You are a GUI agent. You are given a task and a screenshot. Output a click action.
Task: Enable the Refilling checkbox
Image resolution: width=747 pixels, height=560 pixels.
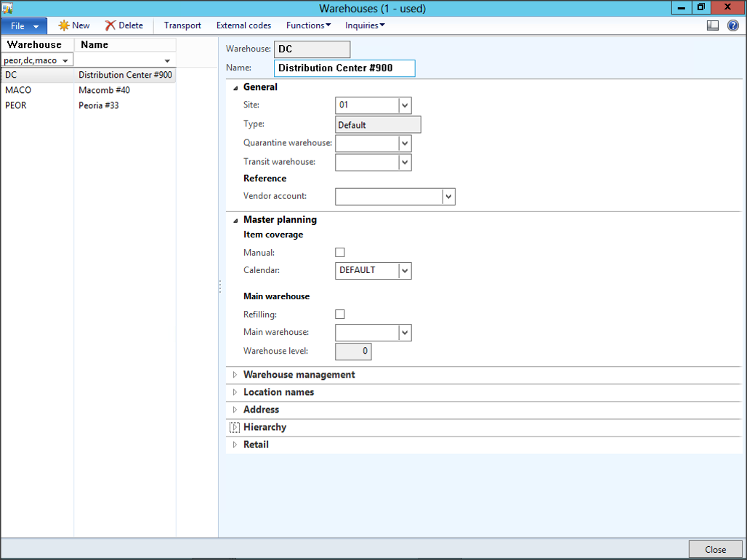339,314
